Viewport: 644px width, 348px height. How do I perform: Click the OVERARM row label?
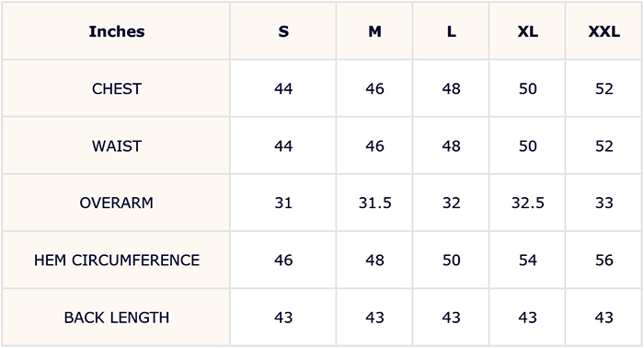pyautogui.click(x=117, y=203)
